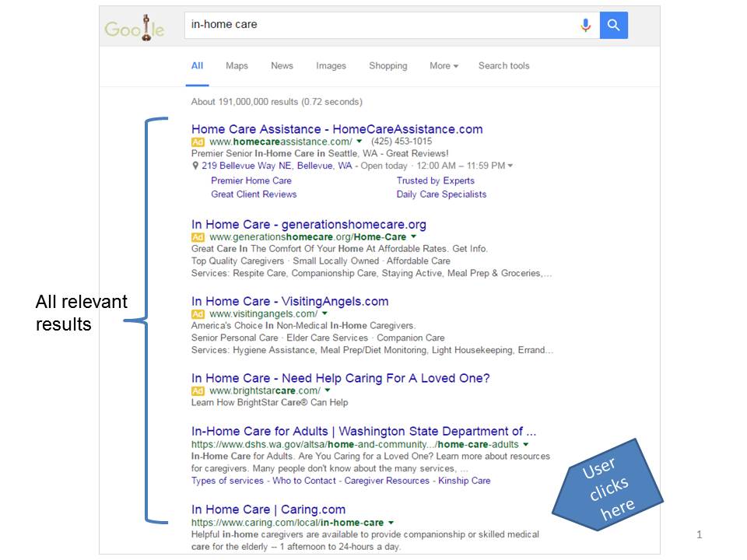Open the Caregiver Resources sitelink

(387, 481)
